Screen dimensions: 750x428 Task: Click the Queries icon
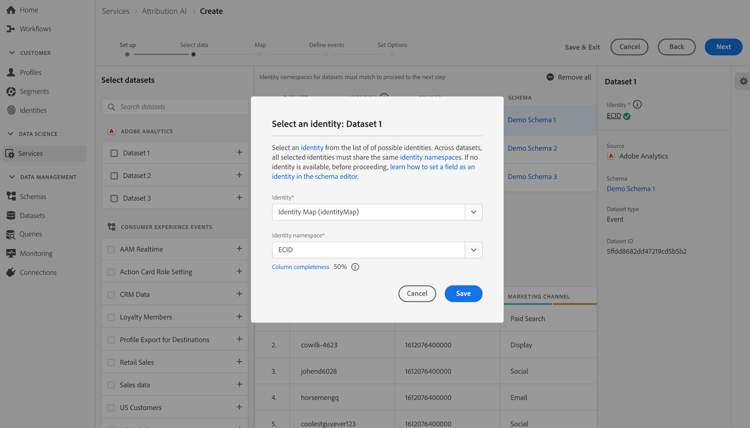(x=11, y=234)
